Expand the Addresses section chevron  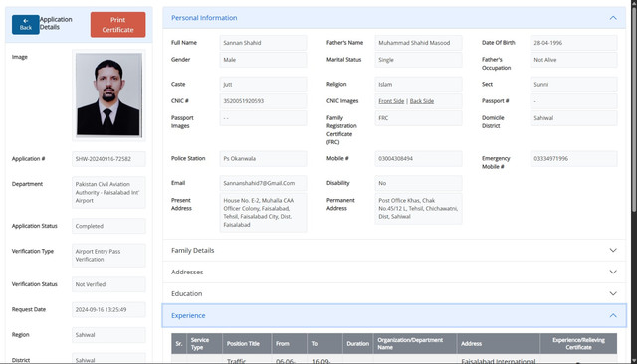(x=613, y=272)
